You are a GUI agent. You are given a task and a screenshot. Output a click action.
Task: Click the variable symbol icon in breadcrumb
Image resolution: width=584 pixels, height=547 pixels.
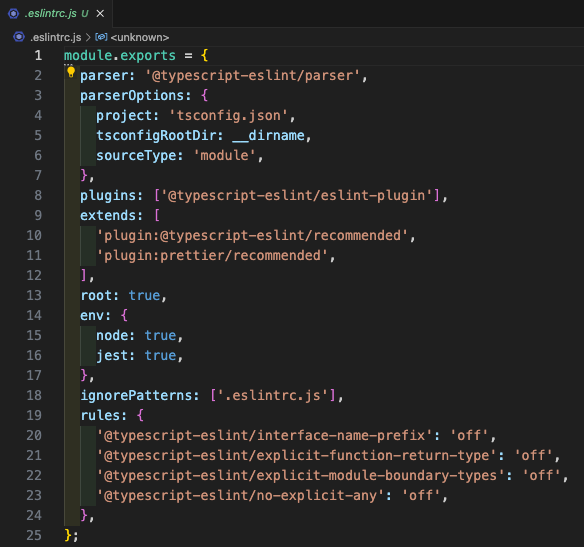[x=101, y=37]
